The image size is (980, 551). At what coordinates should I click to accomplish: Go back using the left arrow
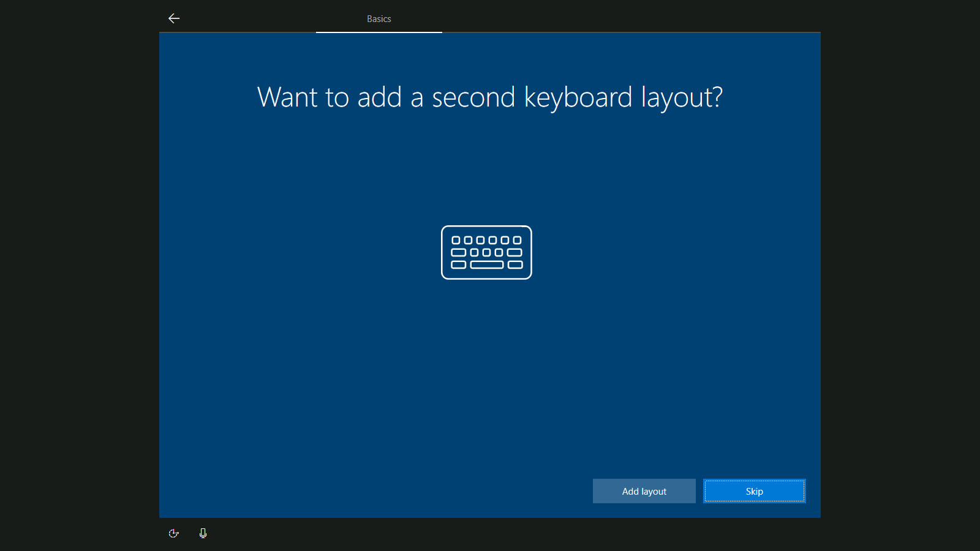[174, 18]
